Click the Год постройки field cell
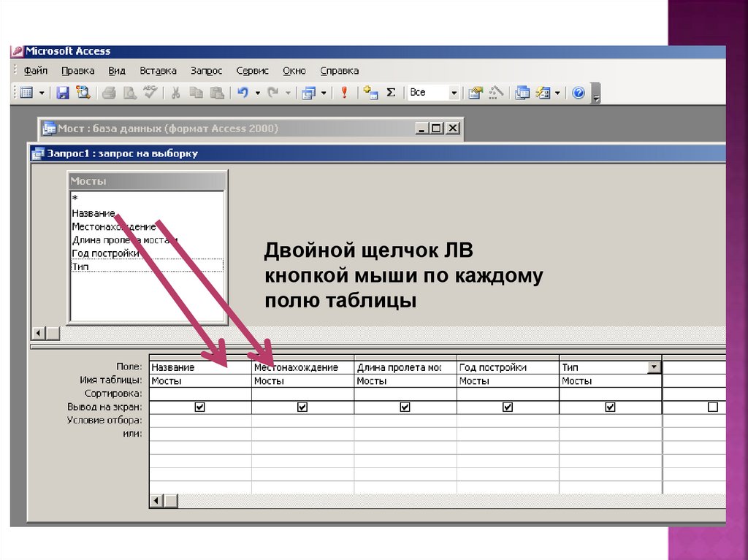This screenshot has width=748, height=560. tap(508, 367)
